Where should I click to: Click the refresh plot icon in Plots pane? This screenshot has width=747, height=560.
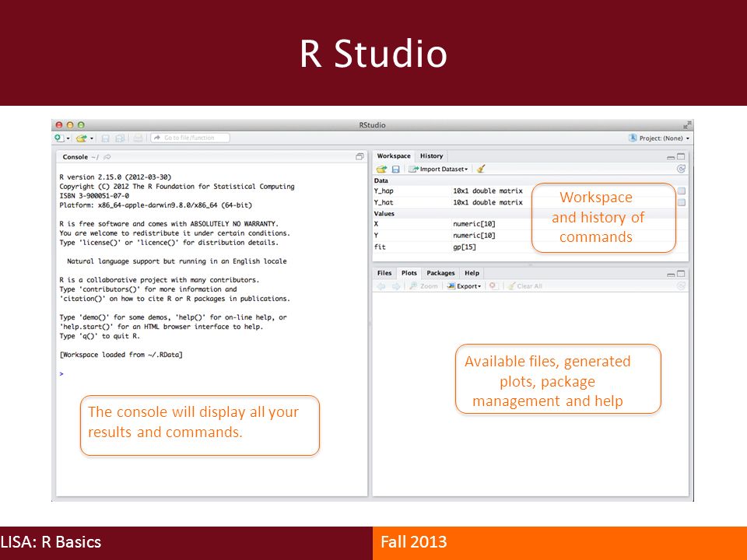tap(682, 286)
